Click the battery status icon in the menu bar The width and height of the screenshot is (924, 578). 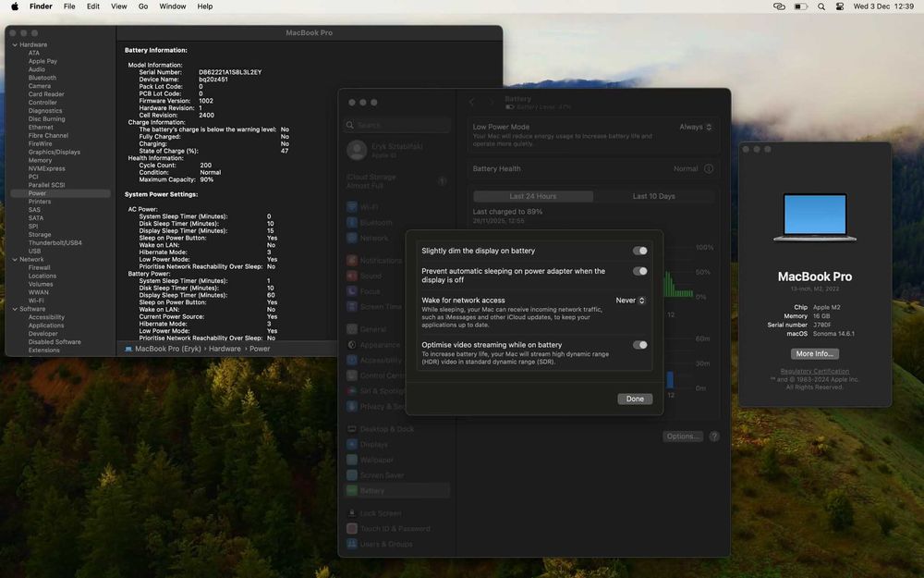(x=801, y=6)
